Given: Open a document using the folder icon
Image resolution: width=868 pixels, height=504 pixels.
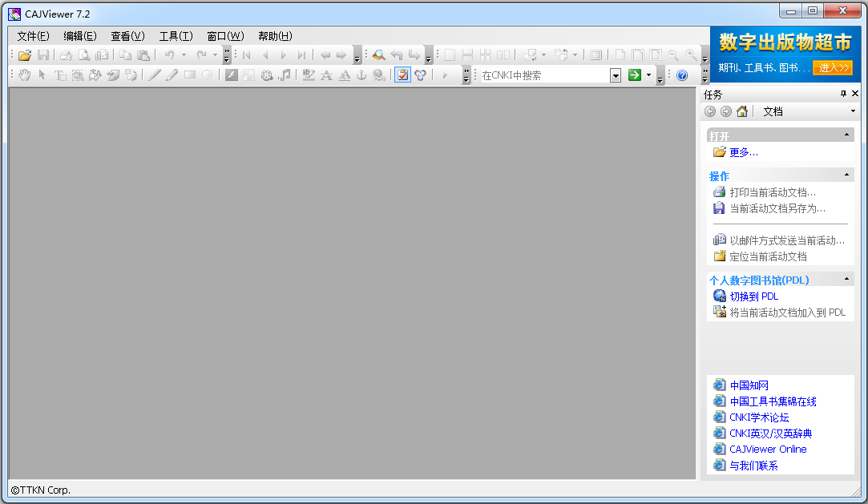Looking at the screenshot, I should point(24,54).
